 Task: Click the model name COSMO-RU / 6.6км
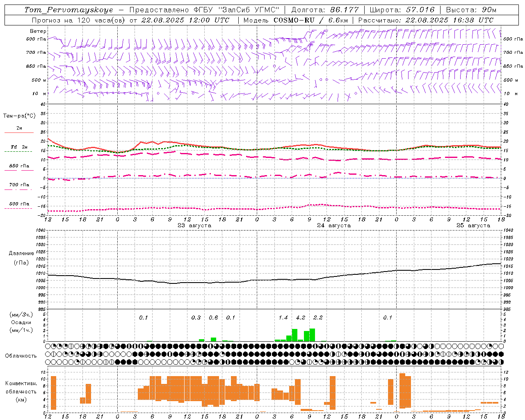pos(310,20)
